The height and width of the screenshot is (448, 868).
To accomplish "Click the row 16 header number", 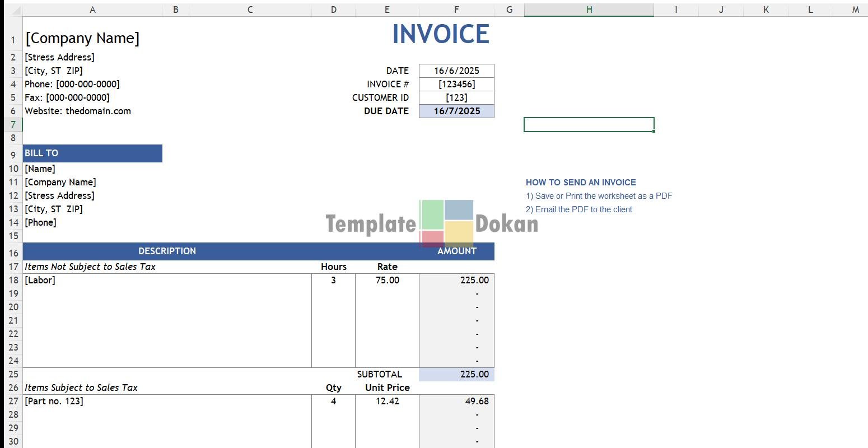I will pos(13,253).
